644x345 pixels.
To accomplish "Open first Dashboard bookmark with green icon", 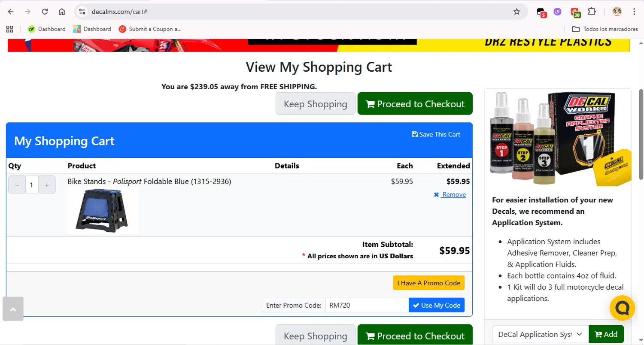I will [x=46, y=29].
